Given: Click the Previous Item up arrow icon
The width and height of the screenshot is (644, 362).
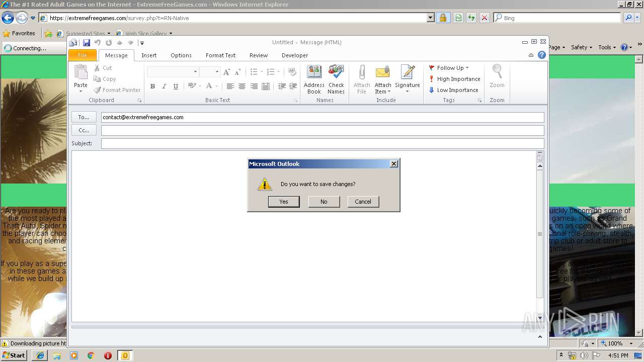Looking at the screenshot, I should 120,43.
